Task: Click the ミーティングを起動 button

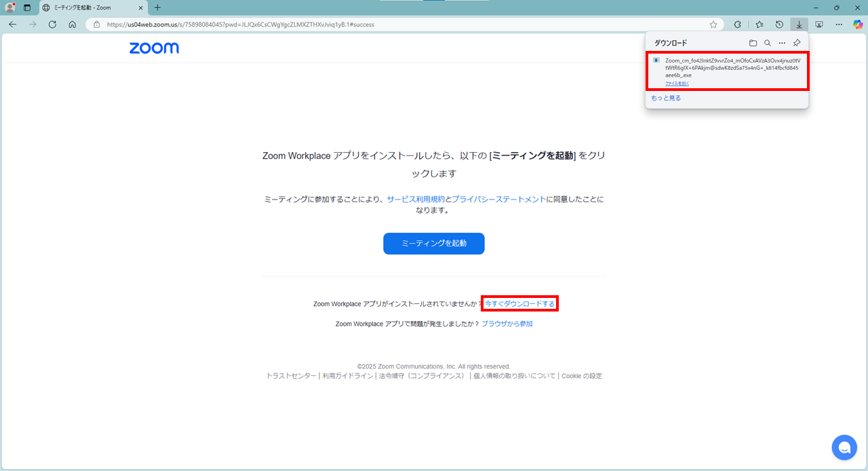Action: coord(434,244)
